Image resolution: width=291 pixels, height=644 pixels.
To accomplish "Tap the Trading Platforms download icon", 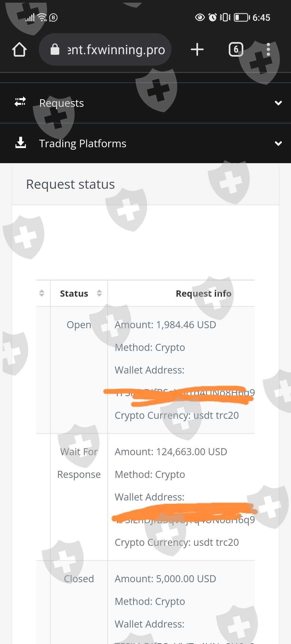I will 20,143.
